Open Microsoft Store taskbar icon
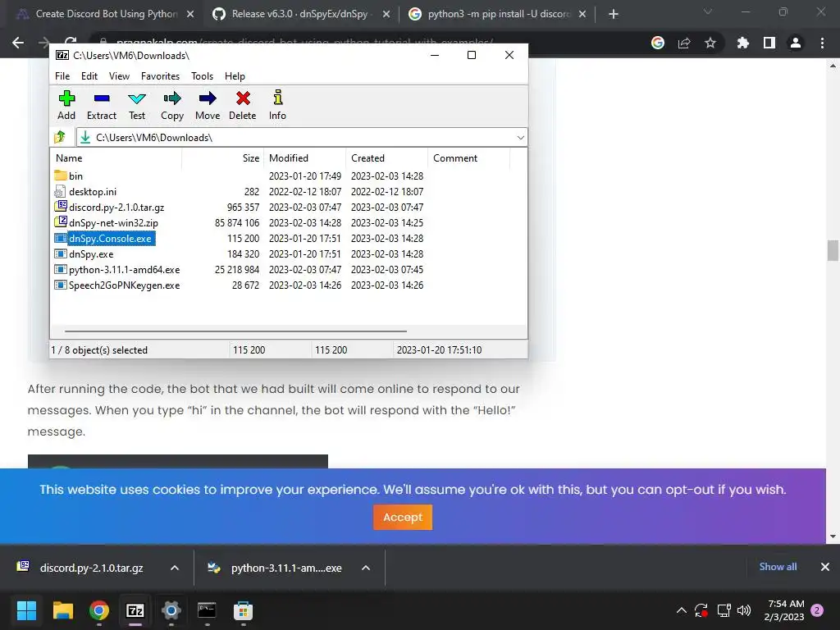The height and width of the screenshot is (630, 840). 243,610
